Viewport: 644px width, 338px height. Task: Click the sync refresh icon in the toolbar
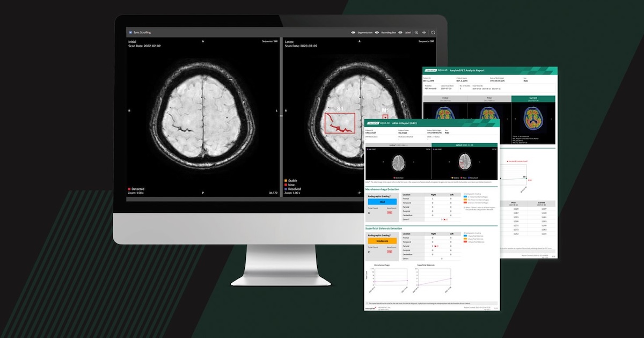click(434, 33)
